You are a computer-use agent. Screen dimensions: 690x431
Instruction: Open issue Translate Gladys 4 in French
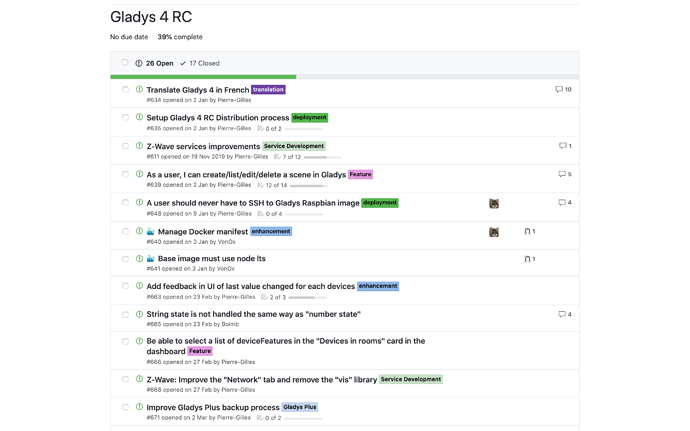pos(198,90)
